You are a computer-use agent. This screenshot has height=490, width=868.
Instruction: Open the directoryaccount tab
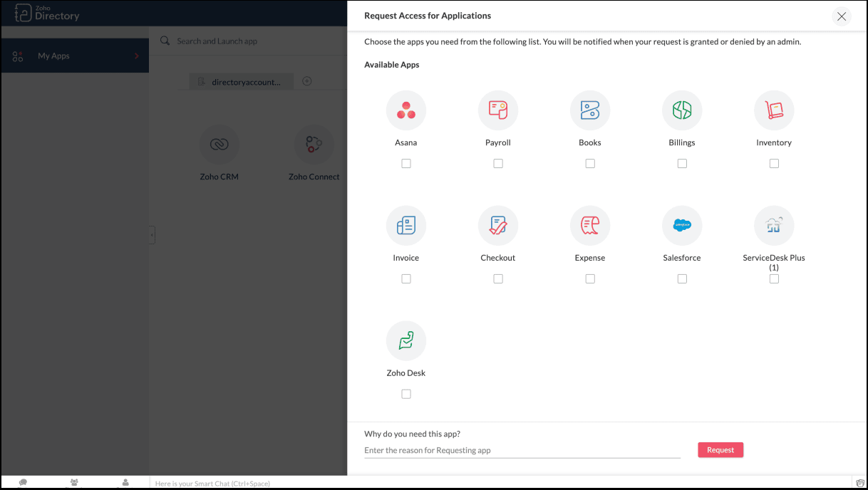pos(241,82)
